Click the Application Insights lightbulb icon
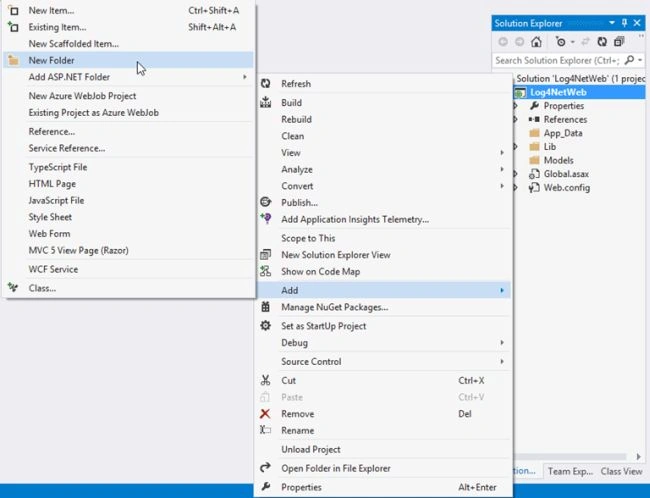This screenshot has width=650, height=498. point(265,218)
